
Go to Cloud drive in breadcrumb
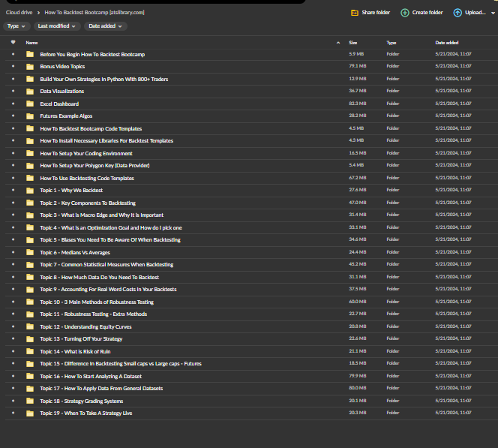click(18, 13)
